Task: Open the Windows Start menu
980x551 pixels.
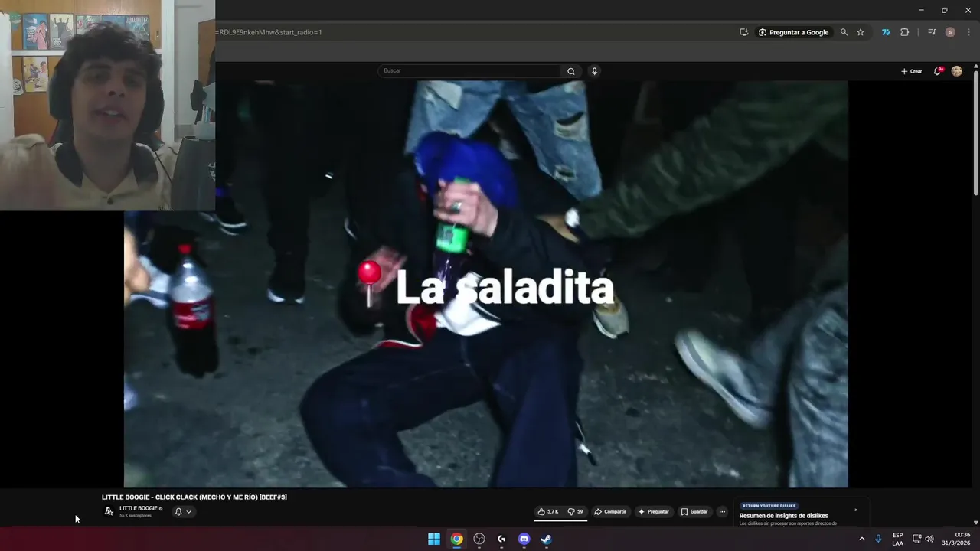Action: pyautogui.click(x=434, y=539)
